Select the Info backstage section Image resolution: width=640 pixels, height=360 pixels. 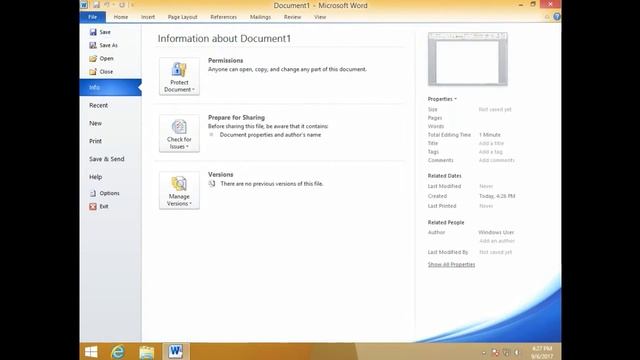coord(110,87)
